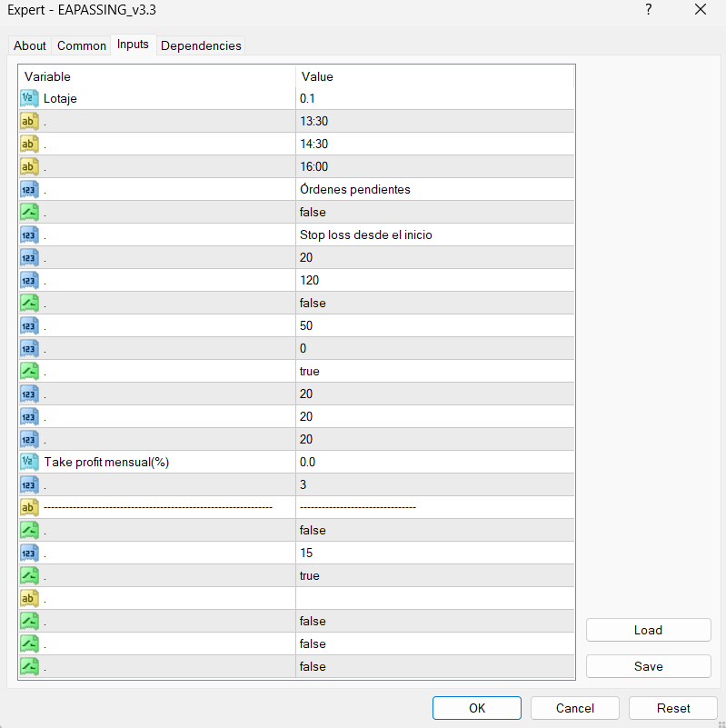The width and height of the screenshot is (726, 728).
Task: Toggle the false value directly below 120
Action: [313, 304]
